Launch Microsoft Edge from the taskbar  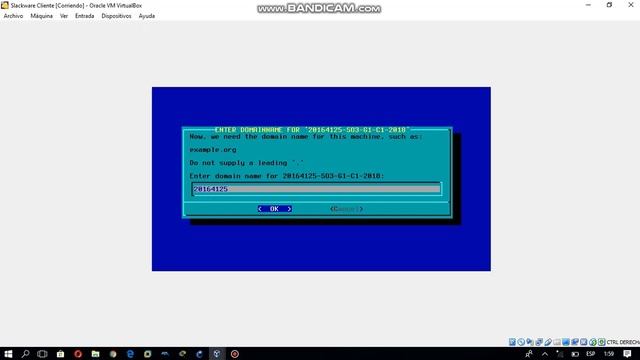pyautogui.click(x=130, y=354)
